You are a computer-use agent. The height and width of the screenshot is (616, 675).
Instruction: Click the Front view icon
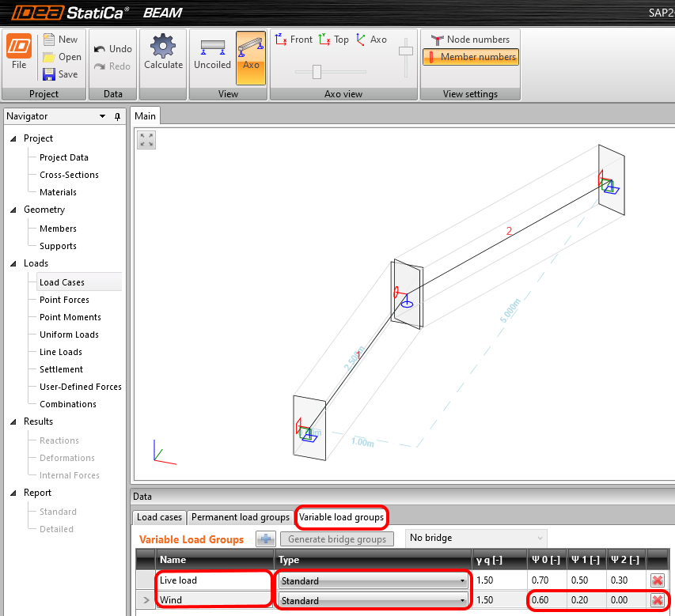tap(293, 38)
